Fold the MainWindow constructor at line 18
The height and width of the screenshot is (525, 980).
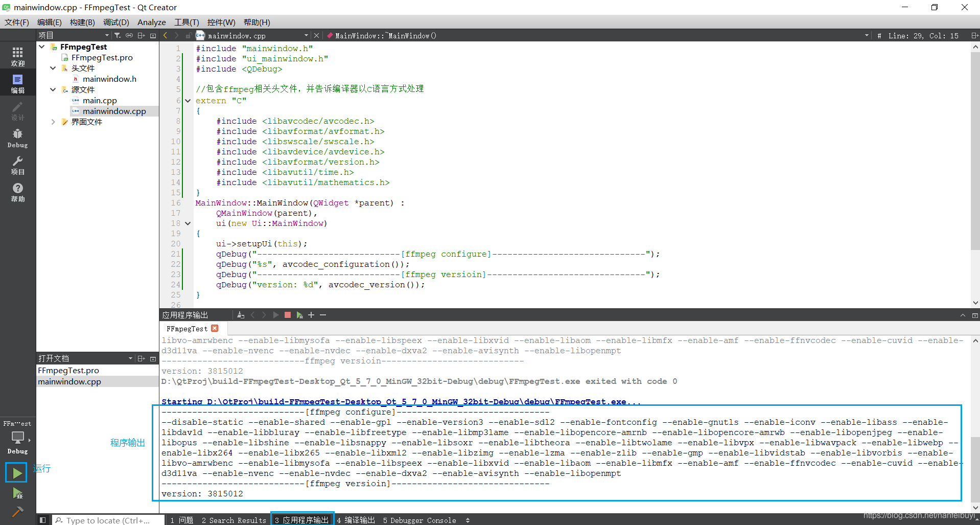point(188,223)
